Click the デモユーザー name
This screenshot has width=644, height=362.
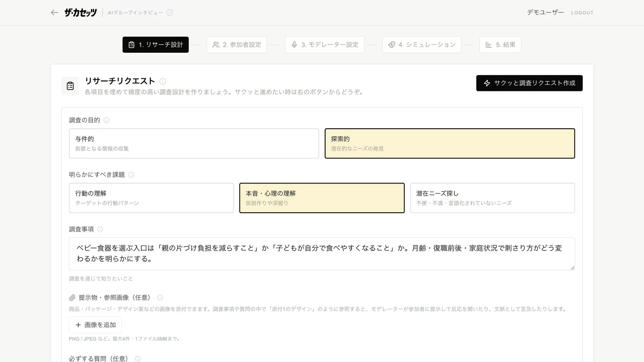[x=545, y=12]
